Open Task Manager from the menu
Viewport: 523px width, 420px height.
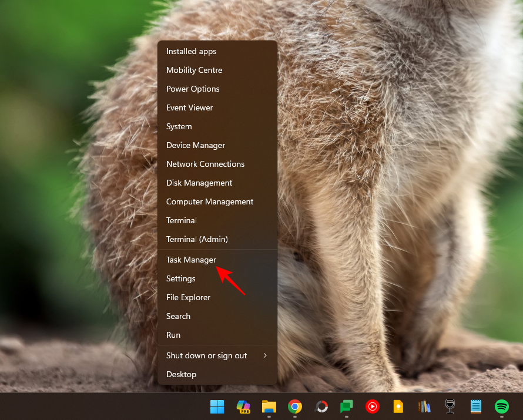tap(191, 260)
